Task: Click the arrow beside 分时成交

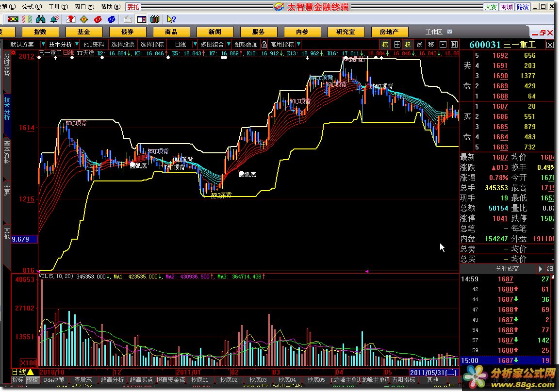Action: point(540,268)
